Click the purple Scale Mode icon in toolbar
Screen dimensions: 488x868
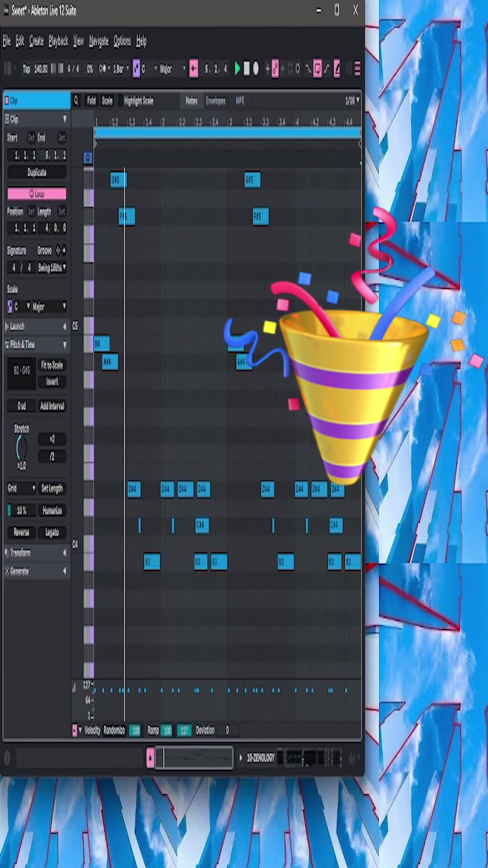pos(136,69)
